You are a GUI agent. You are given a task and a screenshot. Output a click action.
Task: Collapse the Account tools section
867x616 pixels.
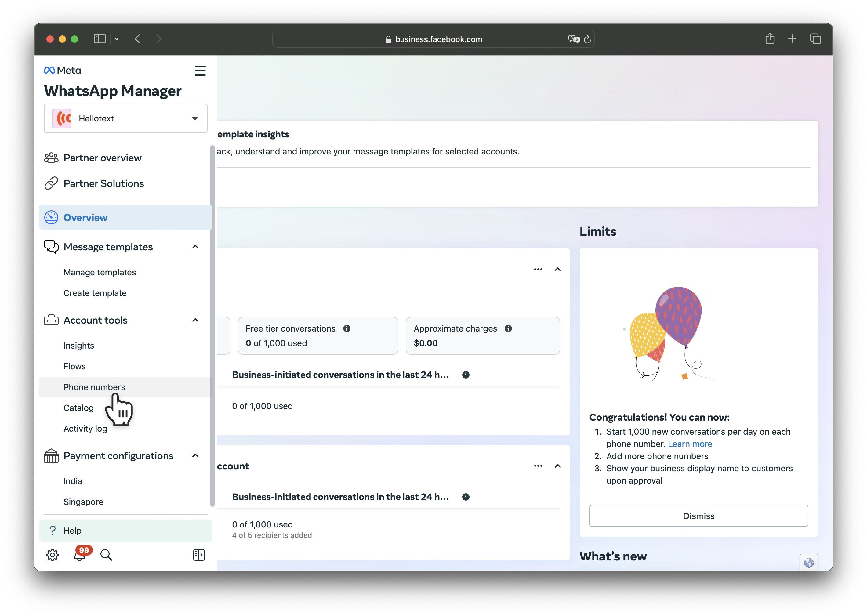[x=195, y=320]
